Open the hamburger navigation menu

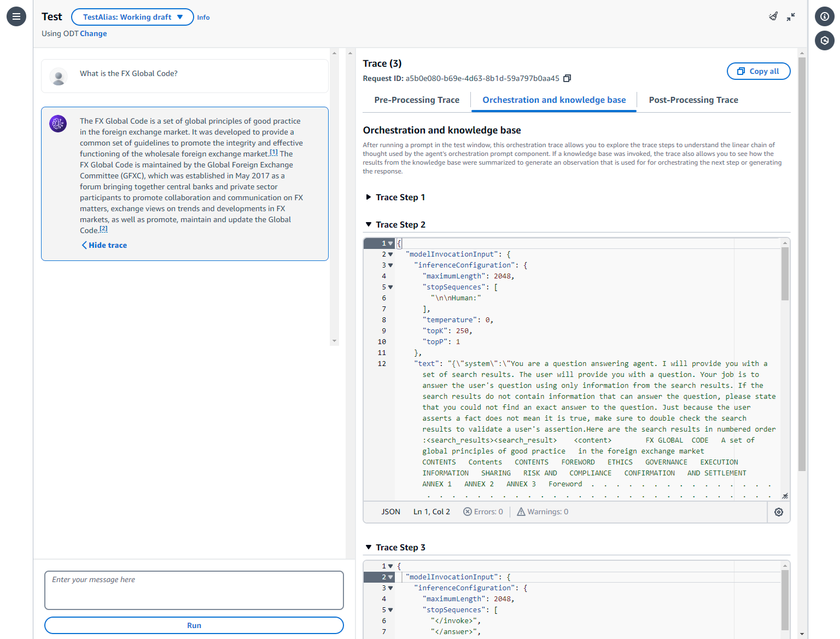16,16
